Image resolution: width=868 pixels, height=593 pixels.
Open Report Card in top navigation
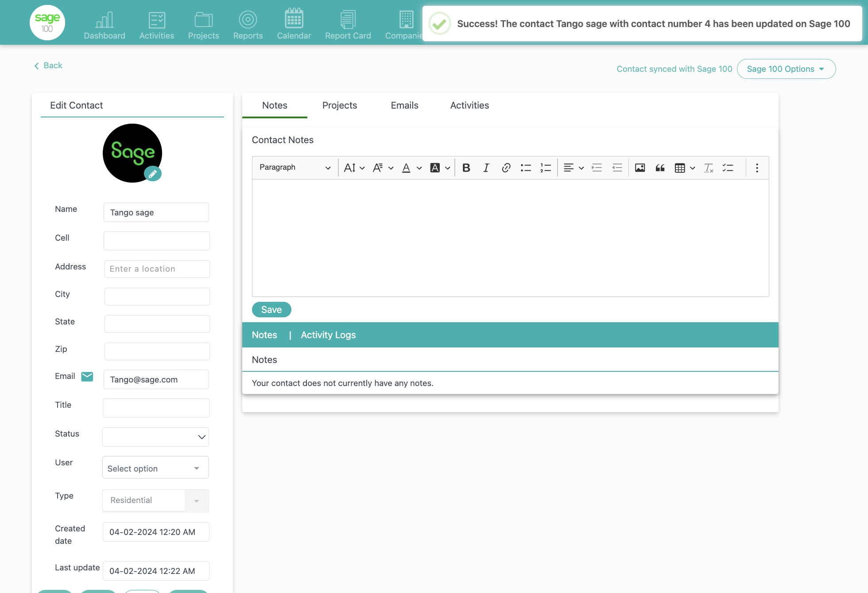(348, 24)
